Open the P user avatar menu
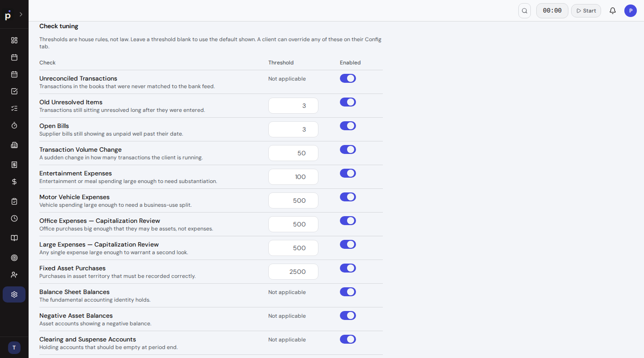Viewport: 644px width, 358px height. pyautogui.click(x=631, y=11)
